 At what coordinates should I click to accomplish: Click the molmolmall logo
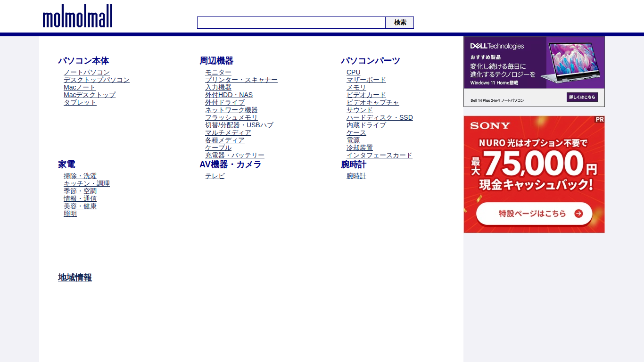[x=77, y=16]
